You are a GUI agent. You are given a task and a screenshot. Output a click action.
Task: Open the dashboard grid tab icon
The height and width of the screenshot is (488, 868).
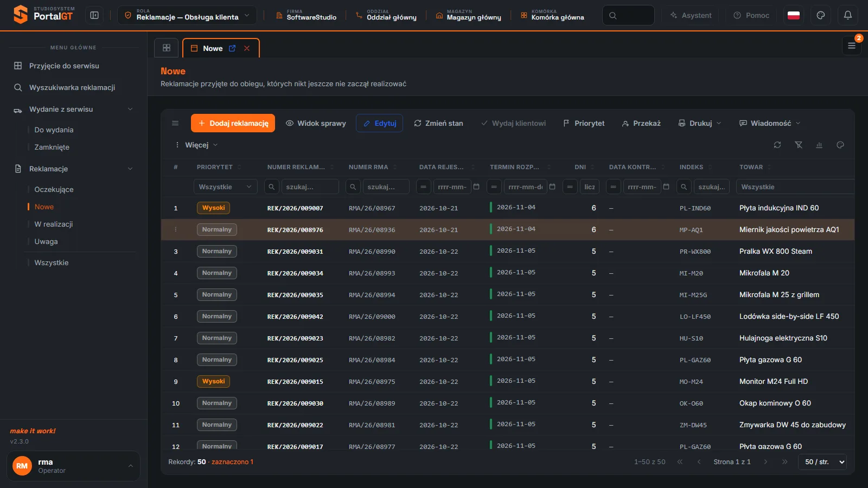click(x=167, y=48)
